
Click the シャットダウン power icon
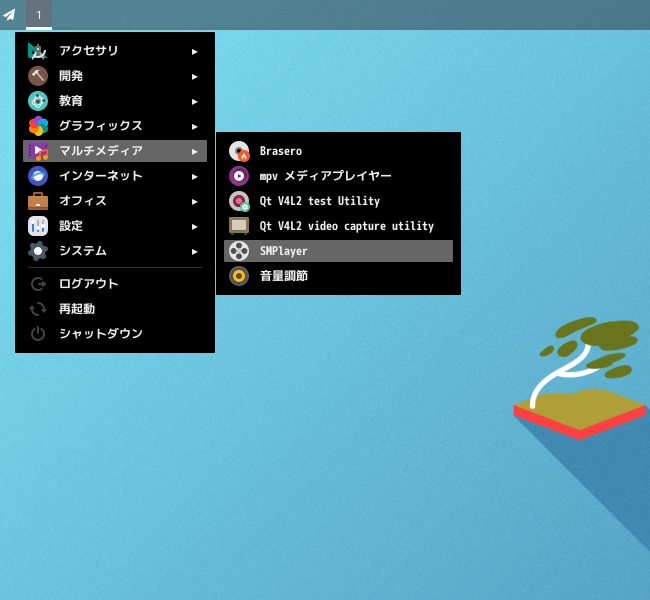(x=38, y=334)
